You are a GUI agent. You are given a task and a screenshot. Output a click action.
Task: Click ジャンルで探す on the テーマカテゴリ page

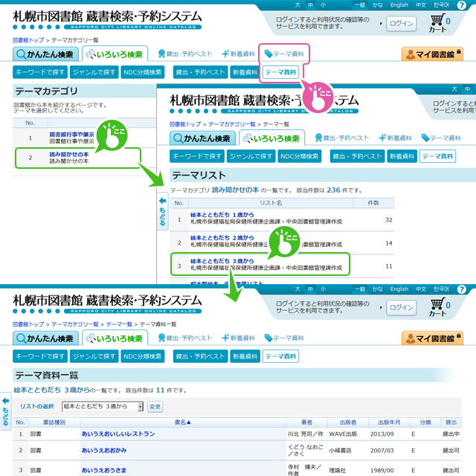[x=94, y=72]
